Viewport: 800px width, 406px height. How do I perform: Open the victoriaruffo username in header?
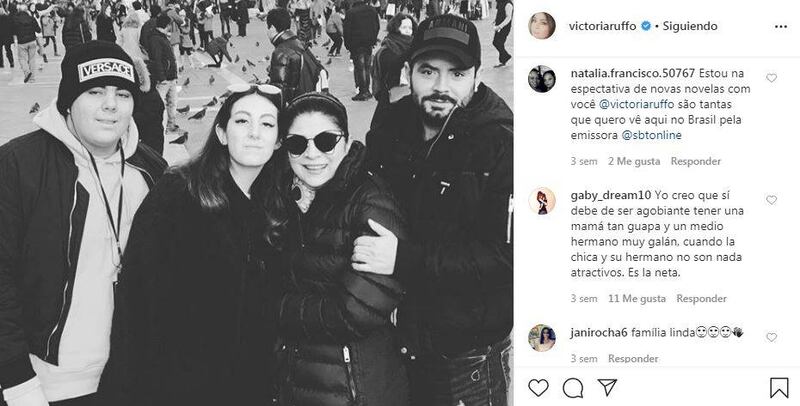[x=602, y=27]
